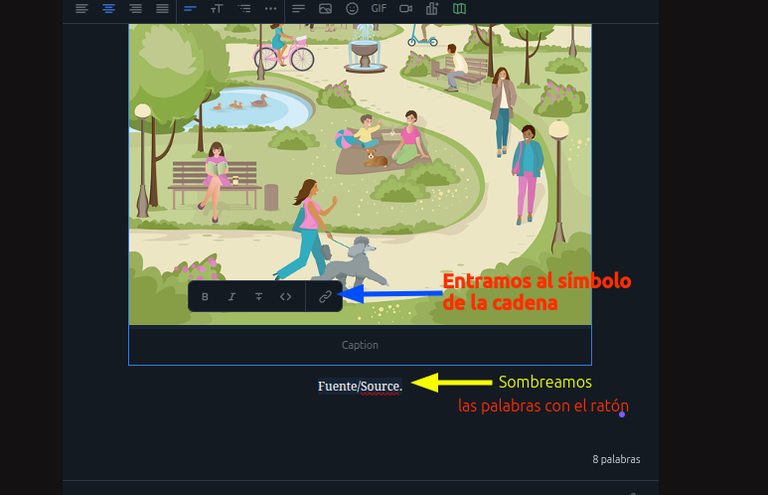The height and width of the screenshot is (495, 768).
Task: Click the Caption input field
Action: (x=360, y=345)
